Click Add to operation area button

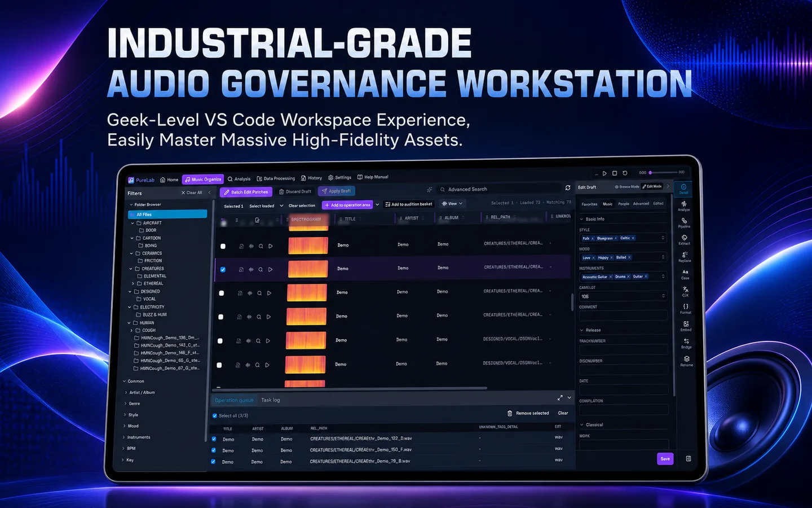(347, 205)
